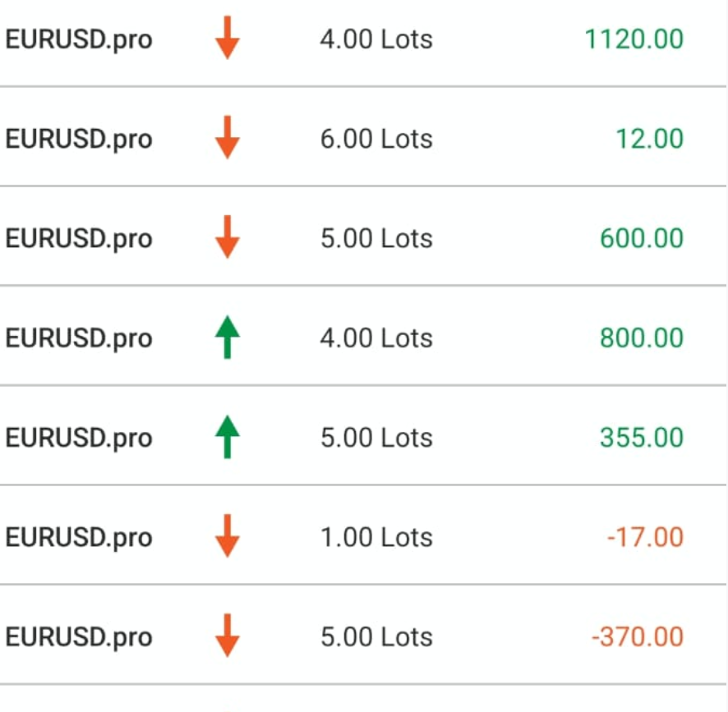Click the sell arrow on the 600.00 trade
Viewport: 728px width, 712px height.
pyautogui.click(x=228, y=238)
